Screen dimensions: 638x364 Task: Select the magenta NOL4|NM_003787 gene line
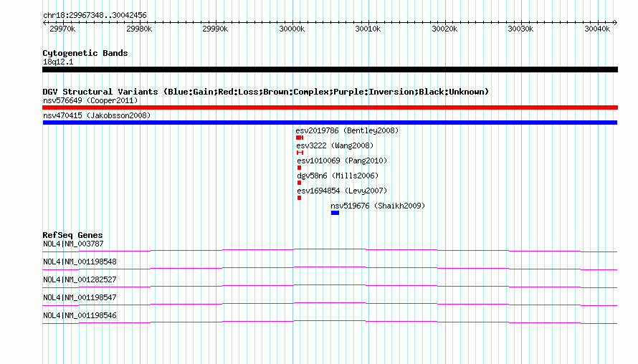click(x=330, y=251)
